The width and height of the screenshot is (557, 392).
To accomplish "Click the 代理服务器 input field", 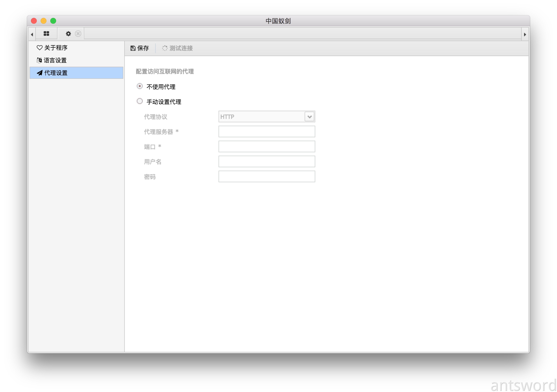I will click(x=267, y=132).
